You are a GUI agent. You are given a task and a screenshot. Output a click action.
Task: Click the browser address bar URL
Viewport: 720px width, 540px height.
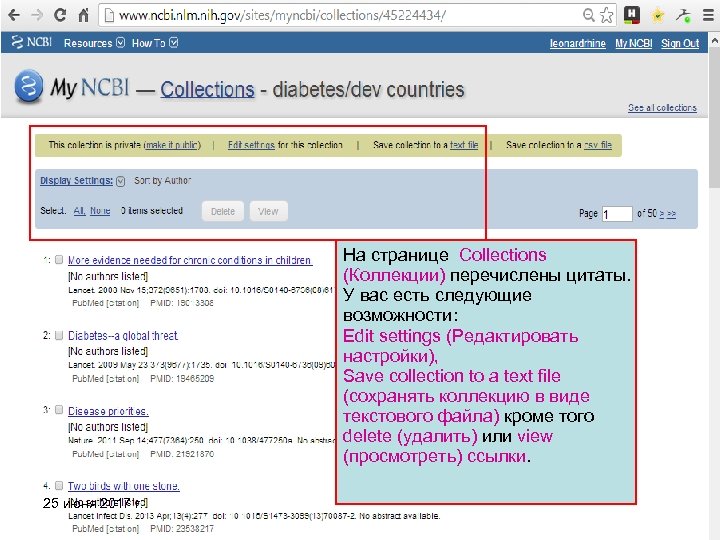coord(282,16)
